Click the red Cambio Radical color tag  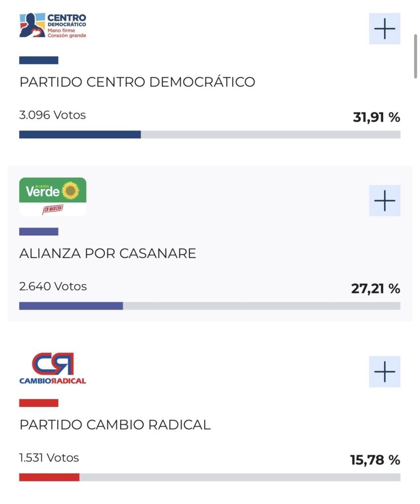(x=39, y=403)
